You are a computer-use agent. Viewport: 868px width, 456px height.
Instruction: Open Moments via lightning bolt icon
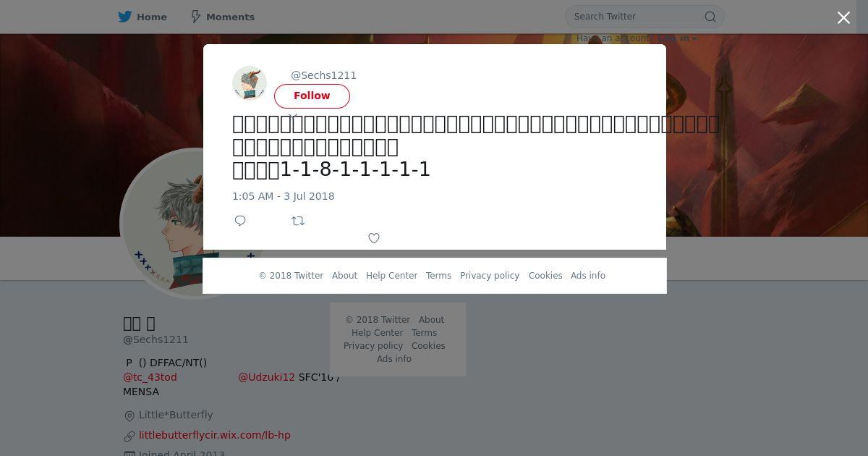[195, 17]
